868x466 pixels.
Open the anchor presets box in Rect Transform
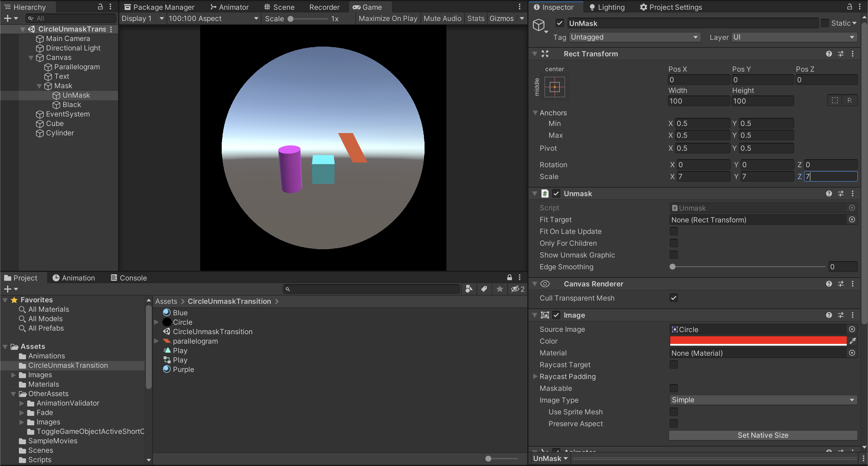554,87
